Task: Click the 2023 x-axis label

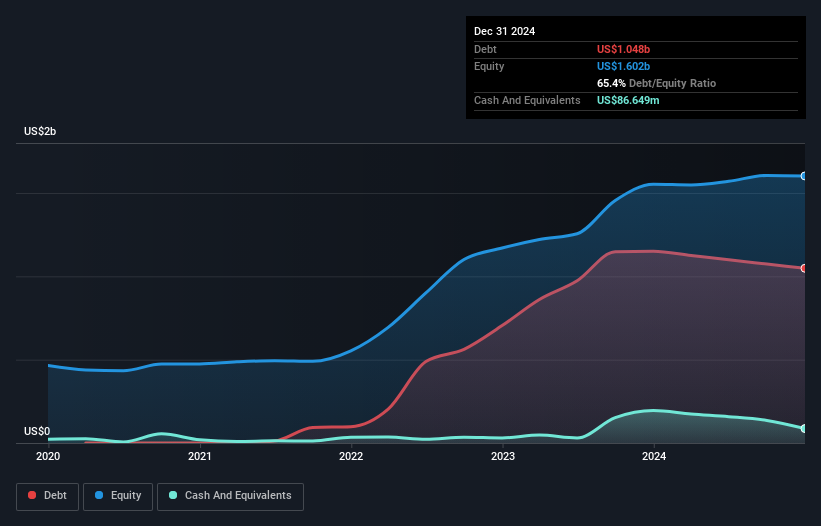Action: (x=503, y=456)
